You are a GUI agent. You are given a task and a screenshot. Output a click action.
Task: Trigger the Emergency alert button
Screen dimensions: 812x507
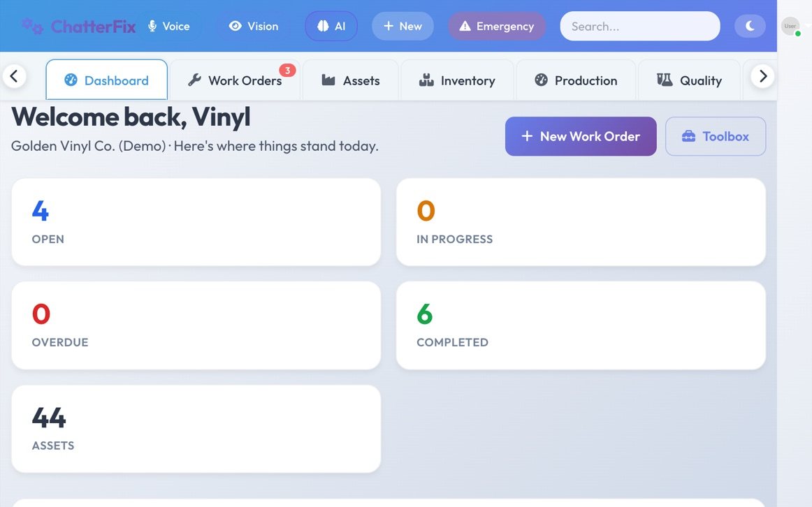(x=497, y=26)
